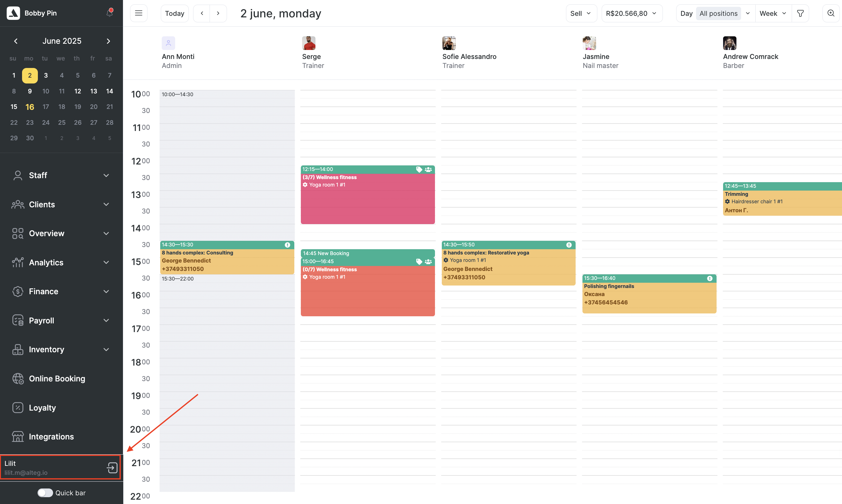The height and width of the screenshot is (504, 842).
Task: Open Sofie Alessandro profile photo
Action: tap(449, 43)
